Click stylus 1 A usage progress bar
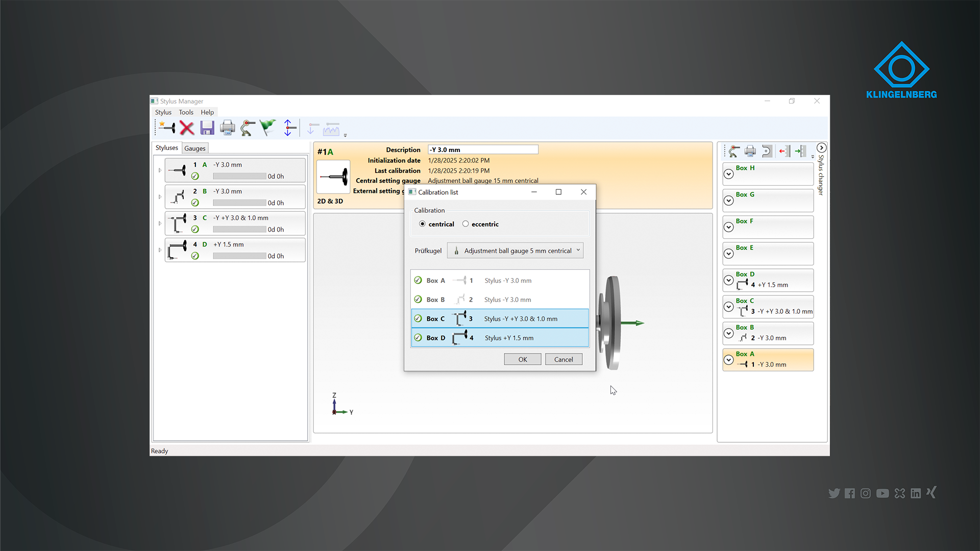This screenshot has height=551, width=980. point(239,177)
